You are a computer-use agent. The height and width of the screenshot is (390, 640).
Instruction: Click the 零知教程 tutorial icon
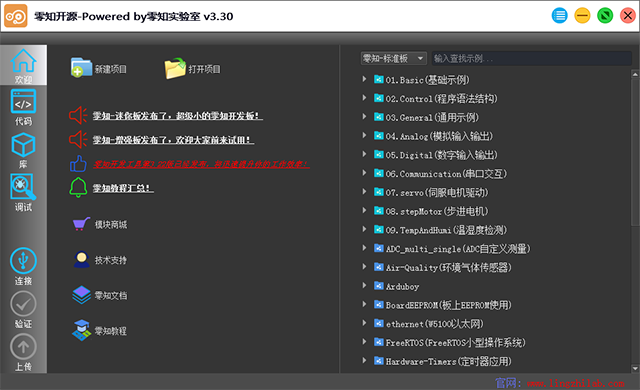click(x=82, y=330)
